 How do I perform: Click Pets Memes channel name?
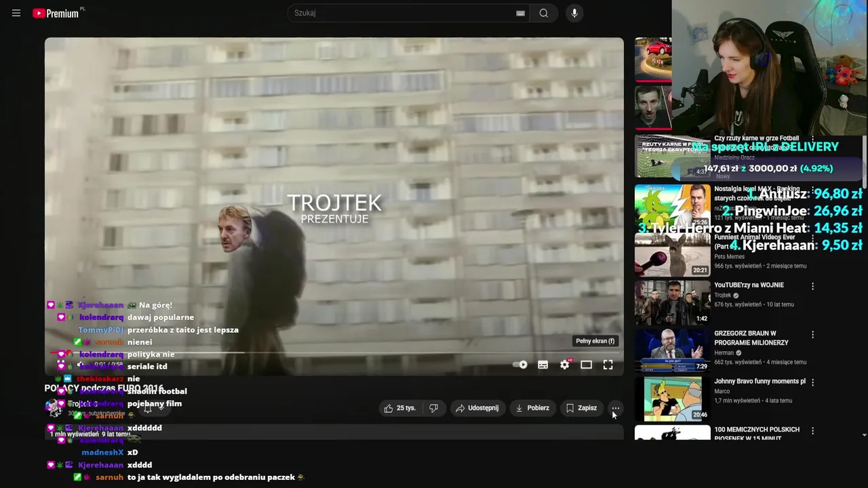point(729,256)
